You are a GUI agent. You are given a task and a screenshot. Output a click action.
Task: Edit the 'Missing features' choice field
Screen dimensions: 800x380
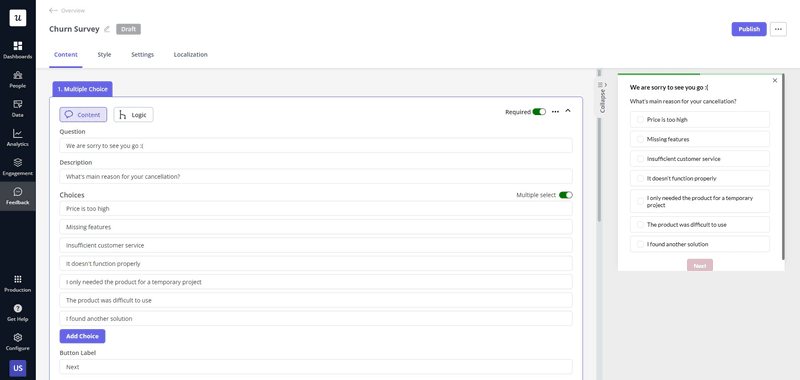click(316, 226)
